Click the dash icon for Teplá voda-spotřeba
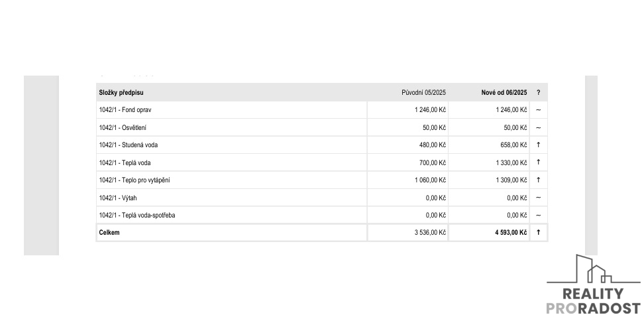This screenshot has width=644, height=317. tap(538, 215)
